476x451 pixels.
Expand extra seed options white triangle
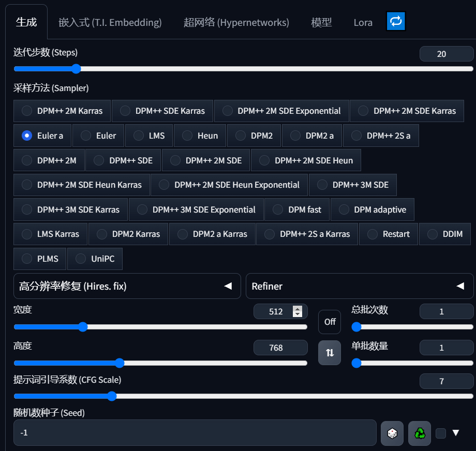pyautogui.click(x=456, y=433)
